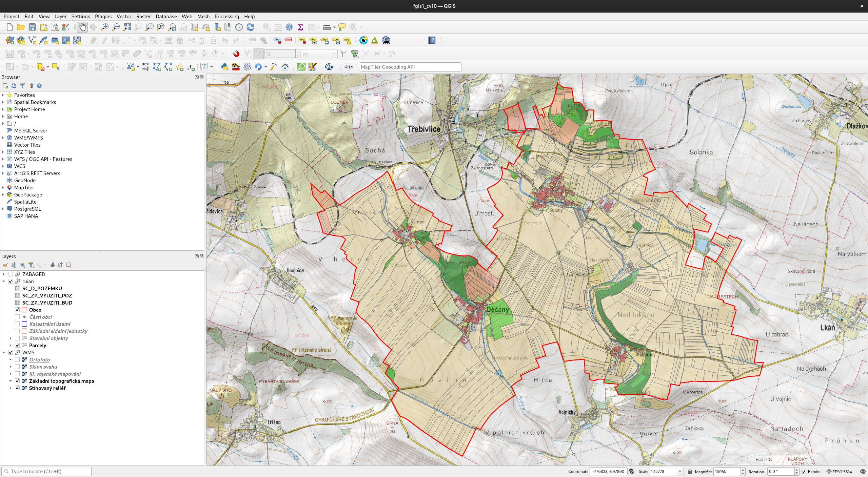Image resolution: width=868 pixels, height=477 pixels.
Task: Create a new project with the blank page icon
Action: (x=9, y=27)
